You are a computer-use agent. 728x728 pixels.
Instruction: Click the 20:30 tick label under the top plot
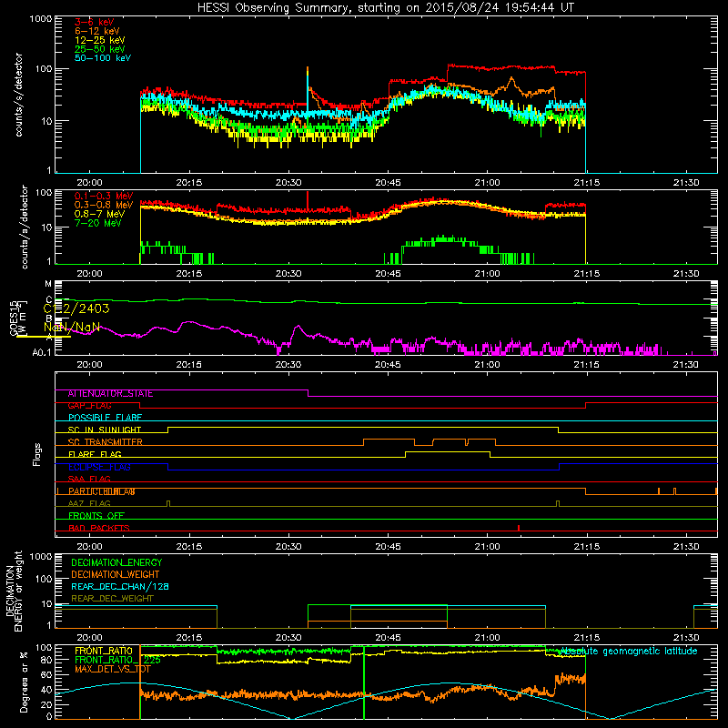coord(288,183)
